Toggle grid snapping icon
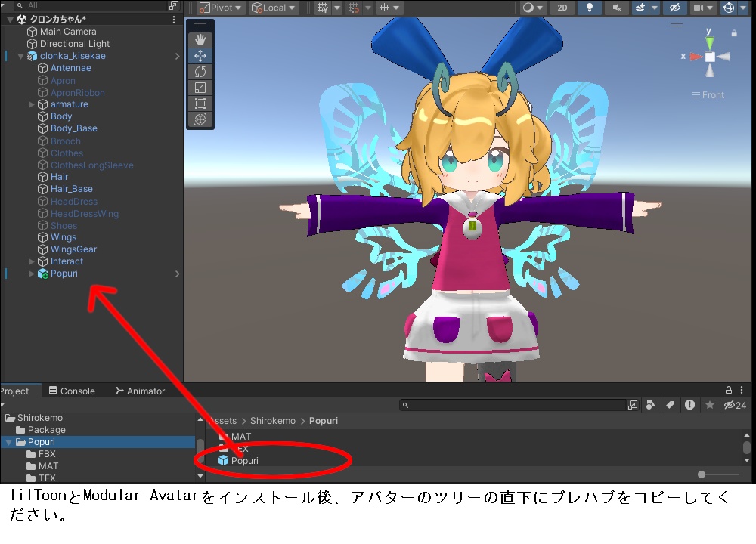Image resolution: width=756 pixels, height=544 pixels. [x=354, y=8]
